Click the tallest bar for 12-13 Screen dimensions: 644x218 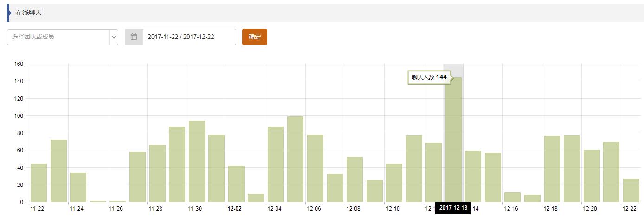453,139
